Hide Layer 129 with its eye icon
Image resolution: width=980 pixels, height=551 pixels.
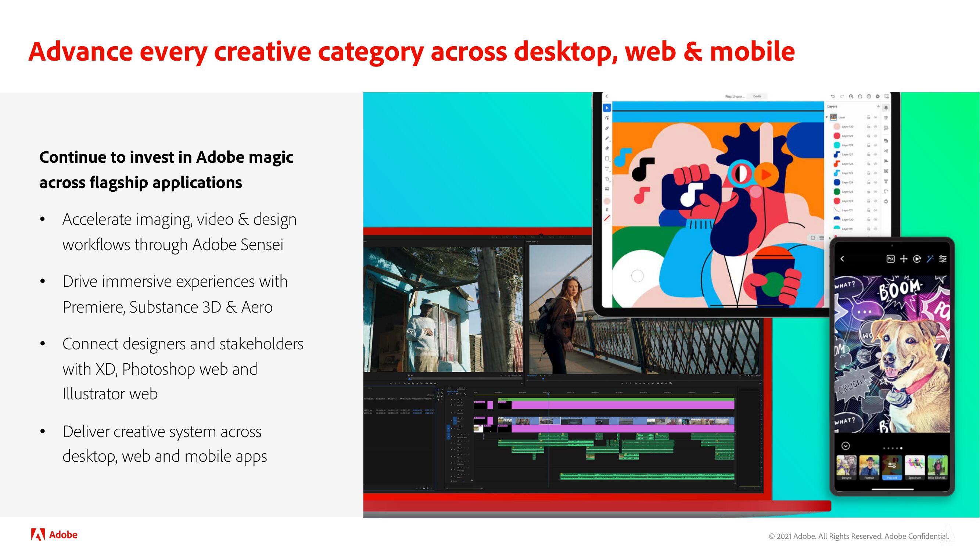pos(875,136)
